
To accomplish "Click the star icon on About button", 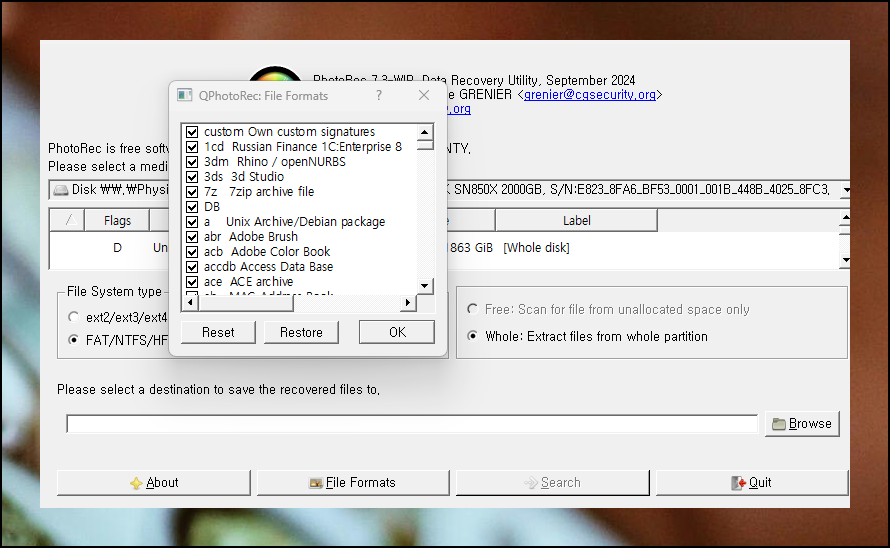I will [136, 483].
